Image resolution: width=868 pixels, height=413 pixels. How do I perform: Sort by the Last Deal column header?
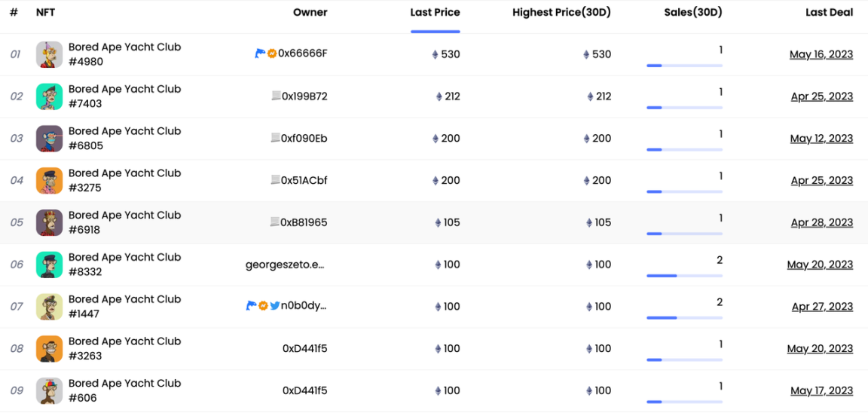point(829,13)
